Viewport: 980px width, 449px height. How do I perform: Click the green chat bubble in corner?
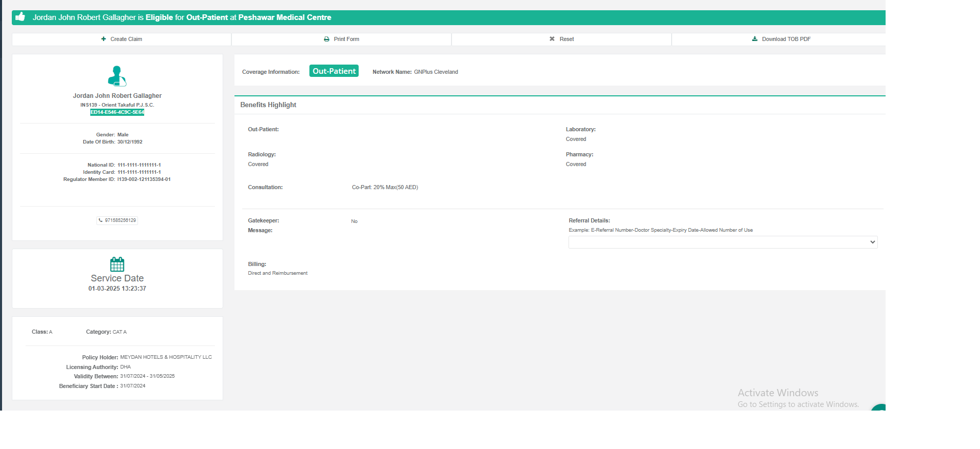pos(879,407)
